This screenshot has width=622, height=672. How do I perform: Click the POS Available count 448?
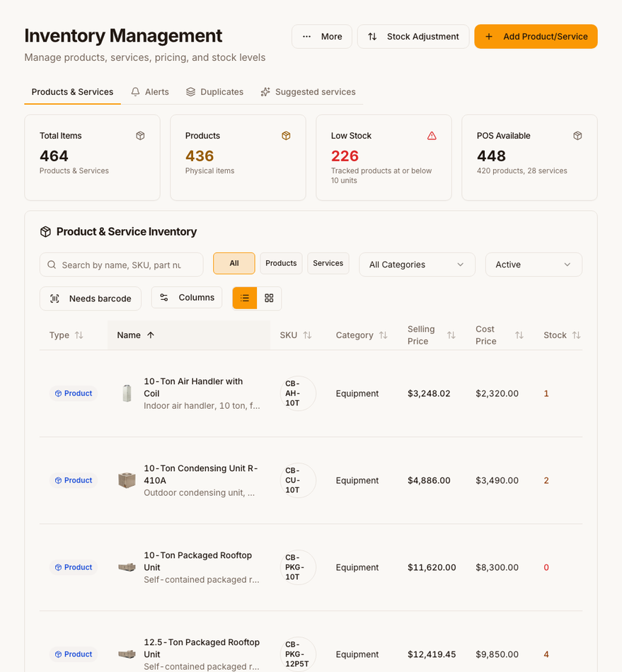(x=491, y=156)
